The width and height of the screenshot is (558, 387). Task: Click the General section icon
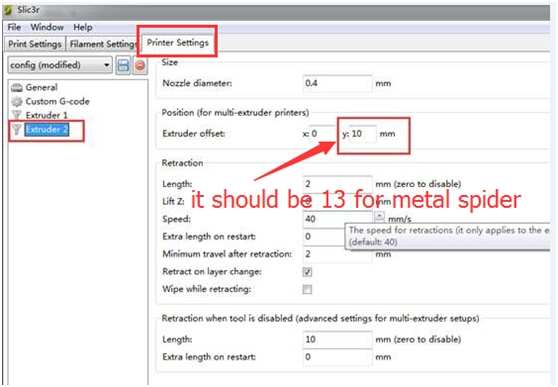click(17, 87)
